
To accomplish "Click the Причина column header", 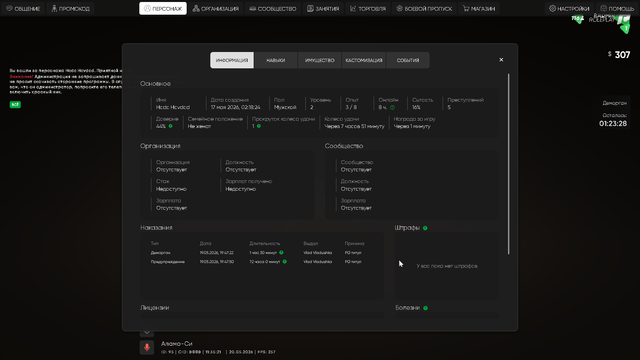I will pyautogui.click(x=354, y=243).
